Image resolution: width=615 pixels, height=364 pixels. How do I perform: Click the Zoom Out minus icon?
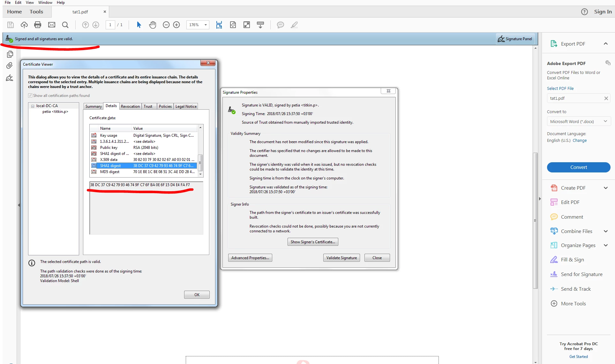click(x=166, y=25)
